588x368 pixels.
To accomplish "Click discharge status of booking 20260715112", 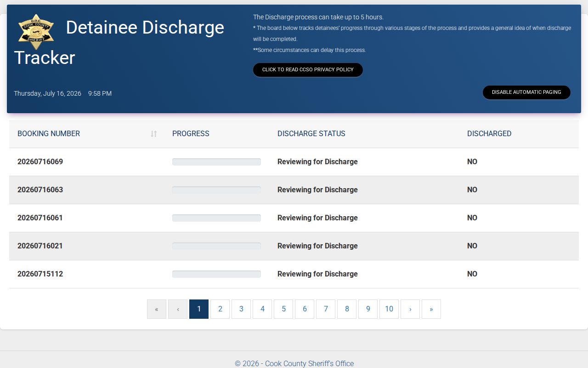I will tap(317, 274).
